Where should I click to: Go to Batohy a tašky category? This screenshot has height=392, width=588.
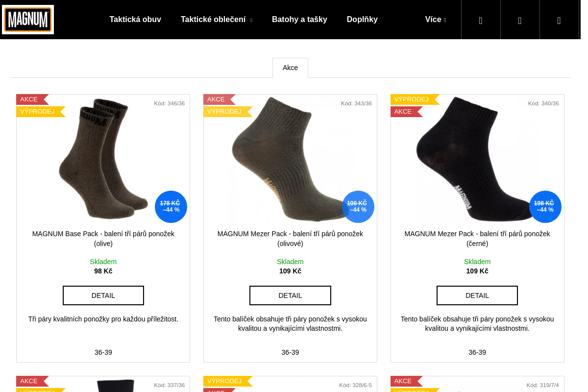tap(299, 20)
